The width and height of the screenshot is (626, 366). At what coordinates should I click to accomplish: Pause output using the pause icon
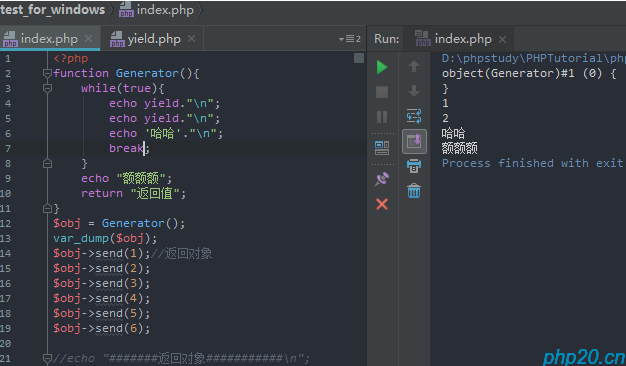pos(382,117)
